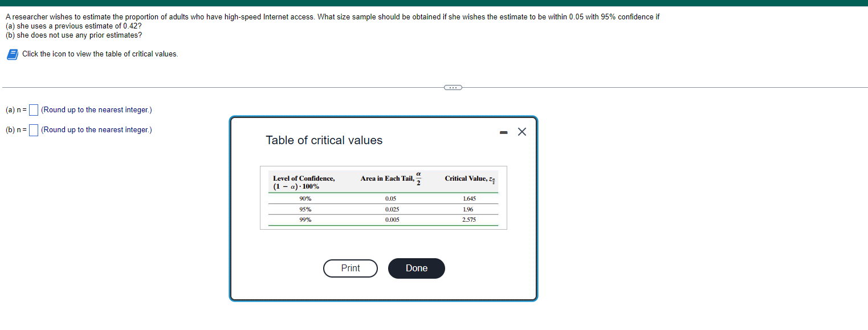Click the 95% confidence level cell
Image resolution: width=868 pixels, height=330 pixels.
305,209
